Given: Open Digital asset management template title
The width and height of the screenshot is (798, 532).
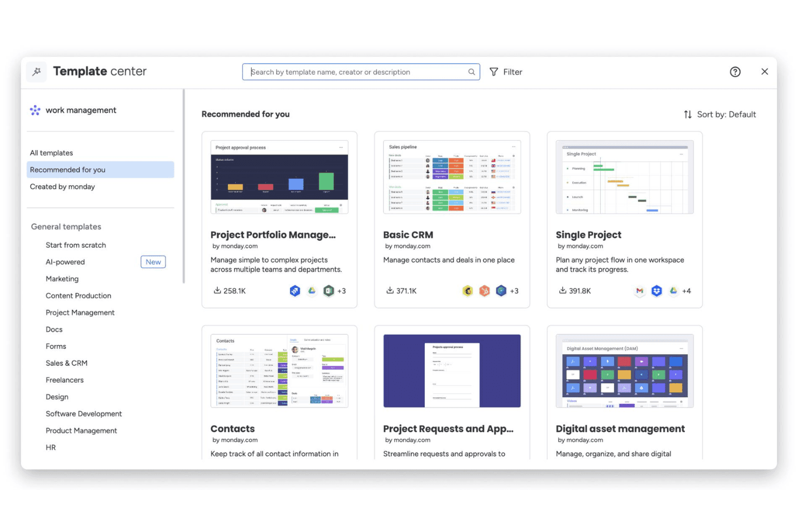Looking at the screenshot, I should [x=620, y=429].
